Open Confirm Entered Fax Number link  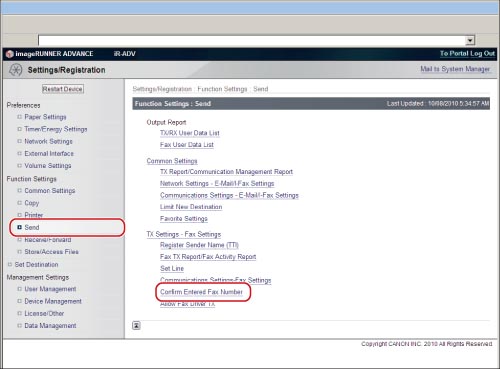pos(201,292)
